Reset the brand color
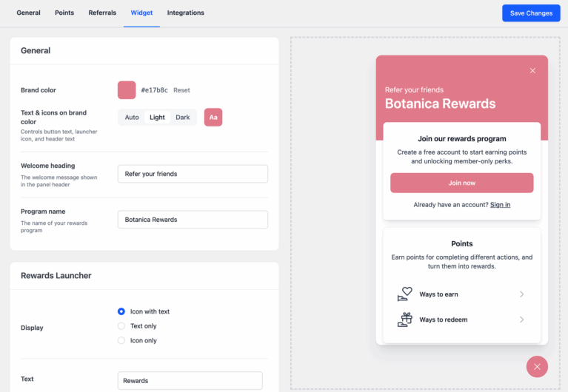Image resolution: width=568 pixels, height=392 pixels. 181,90
